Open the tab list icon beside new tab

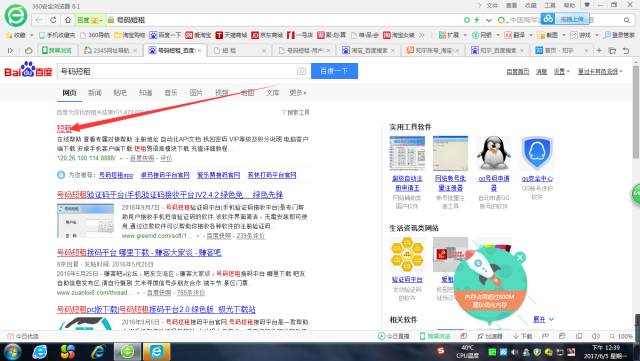[x=612, y=51]
